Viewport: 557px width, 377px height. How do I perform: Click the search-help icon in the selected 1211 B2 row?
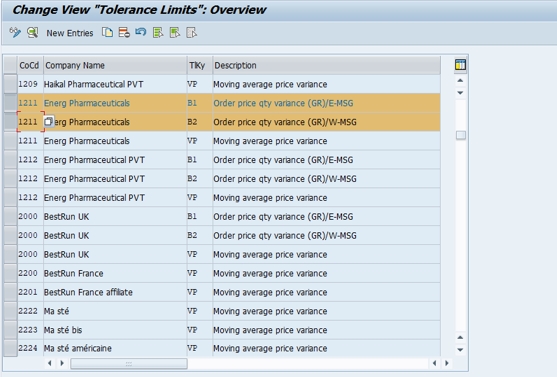[49, 122]
